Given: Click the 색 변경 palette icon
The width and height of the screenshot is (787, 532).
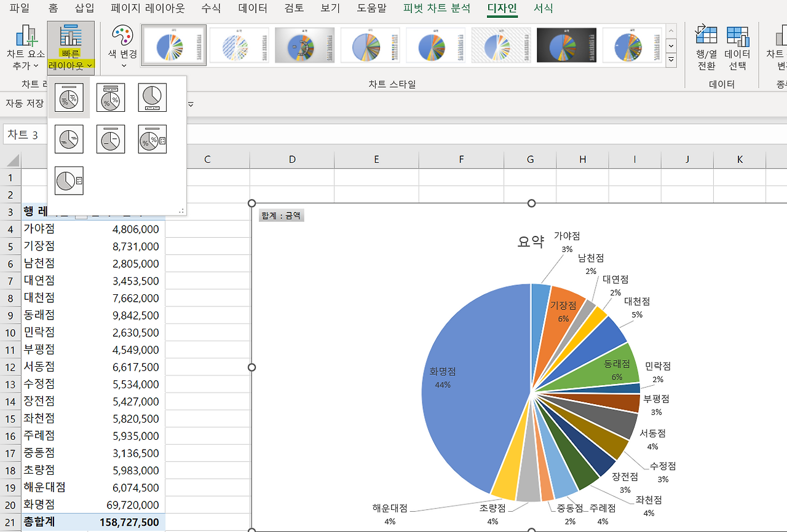Looking at the screenshot, I should tap(122, 35).
